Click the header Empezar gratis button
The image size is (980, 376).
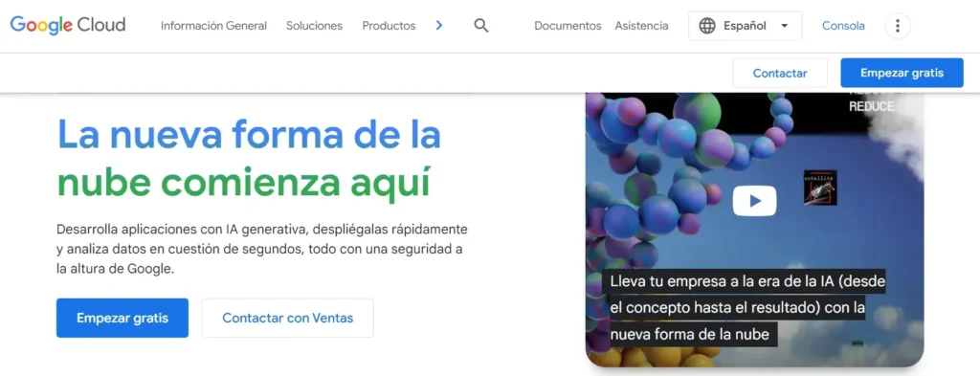(x=902, y=73)
